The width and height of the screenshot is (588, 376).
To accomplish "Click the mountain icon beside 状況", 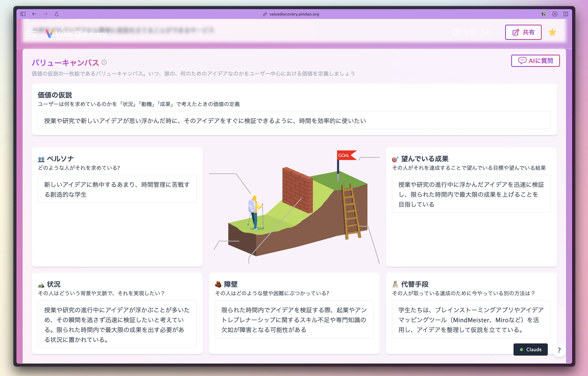I will (41, 285).
